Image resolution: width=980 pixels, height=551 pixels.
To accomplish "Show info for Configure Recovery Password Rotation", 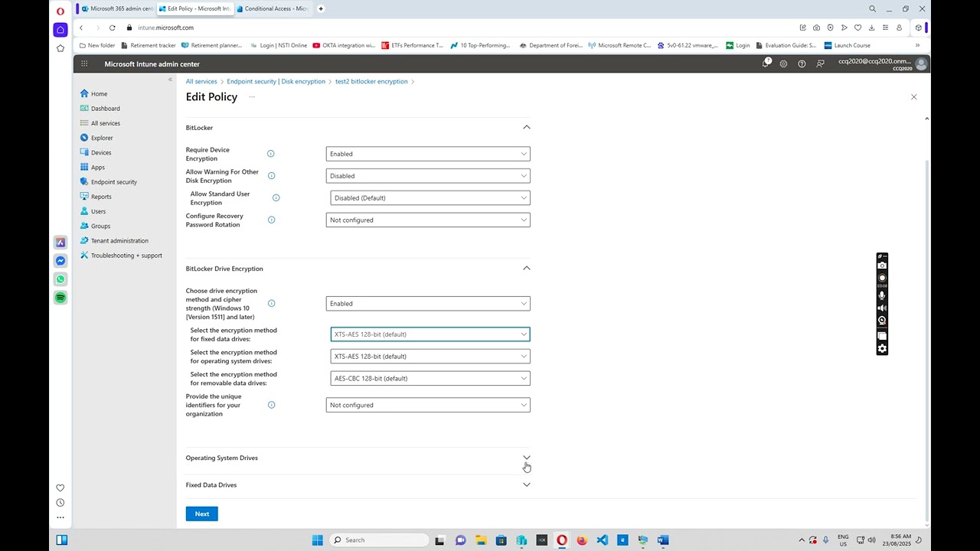I will coord(271,220).
